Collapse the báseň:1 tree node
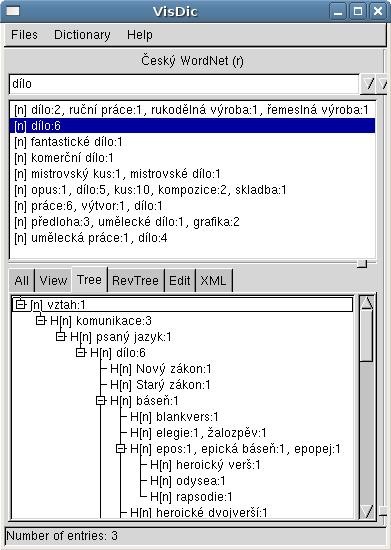 [101, 401]
